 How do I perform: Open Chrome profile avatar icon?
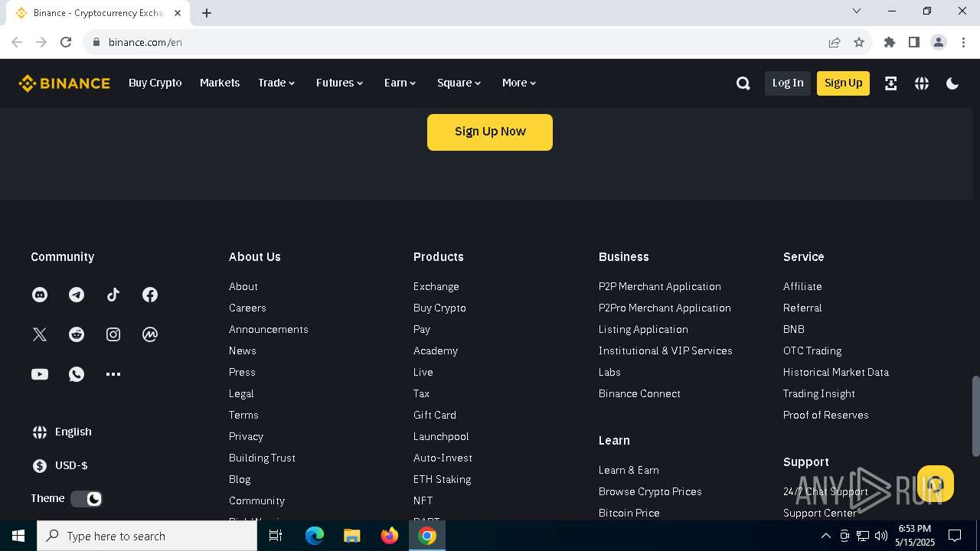(939, 42)
